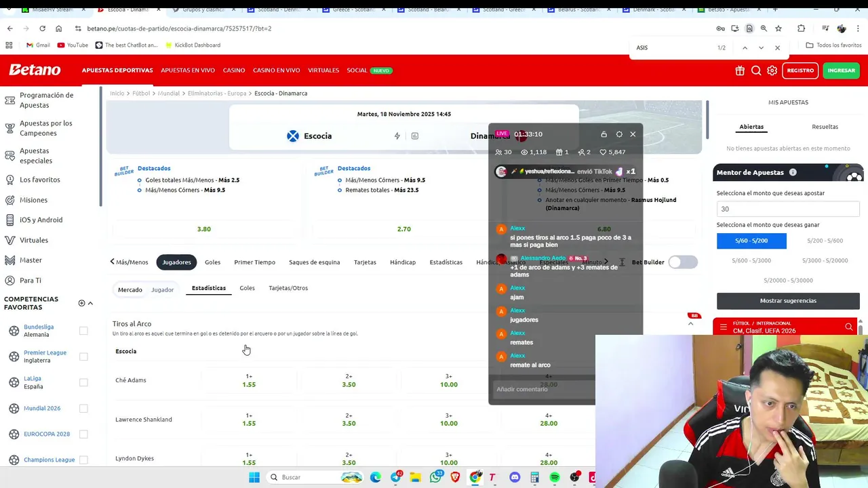Open Windows Start menu
Screen dimensions: 868x488
[254, 477]
